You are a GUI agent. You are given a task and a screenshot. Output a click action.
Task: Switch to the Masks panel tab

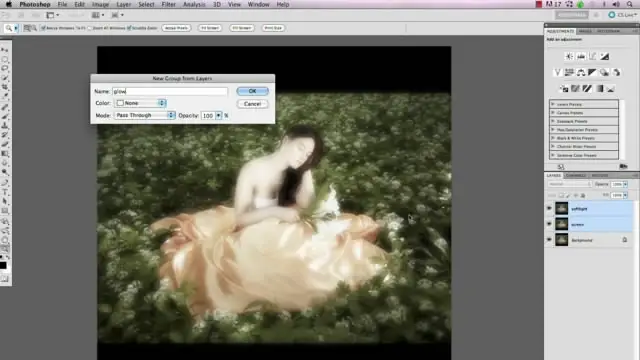[x=584, y=31]
